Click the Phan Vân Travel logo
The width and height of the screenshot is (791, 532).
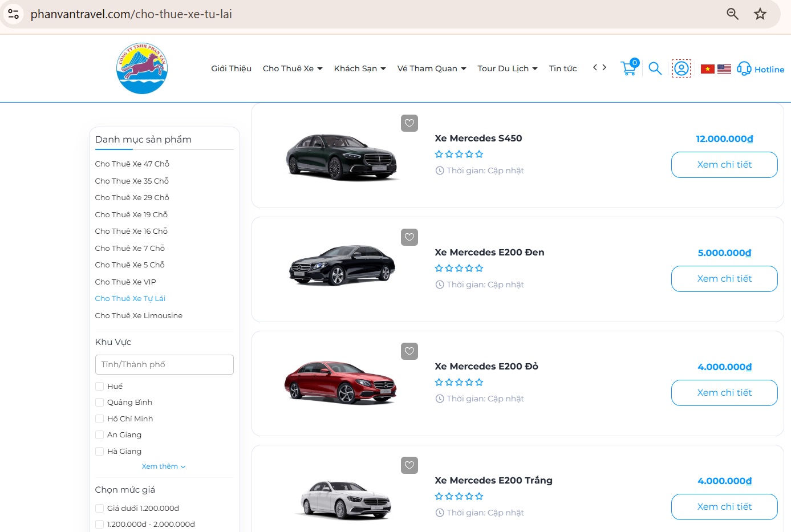pos(141,68)
